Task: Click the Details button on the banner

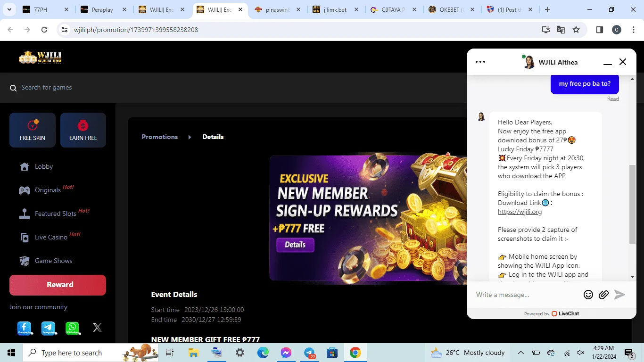Action: (295, 245)
